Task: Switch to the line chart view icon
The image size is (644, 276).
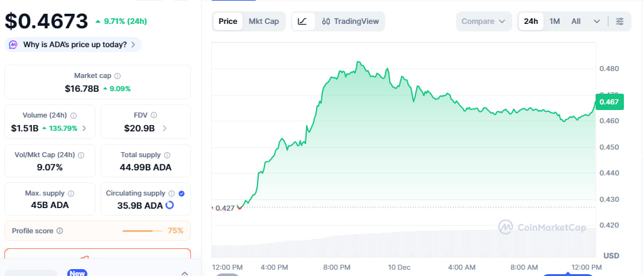Action: (x=303, y=21)
